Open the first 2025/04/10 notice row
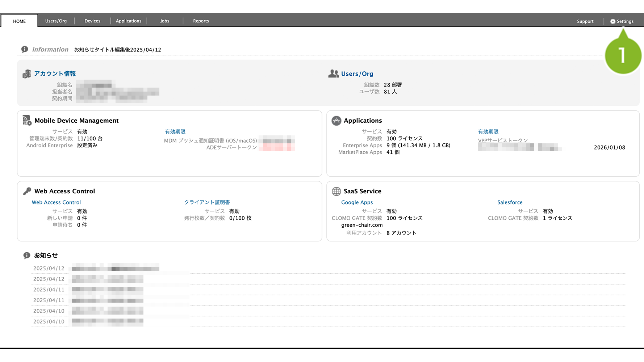Viewport: 644px width, 362px height. [329, 311]
